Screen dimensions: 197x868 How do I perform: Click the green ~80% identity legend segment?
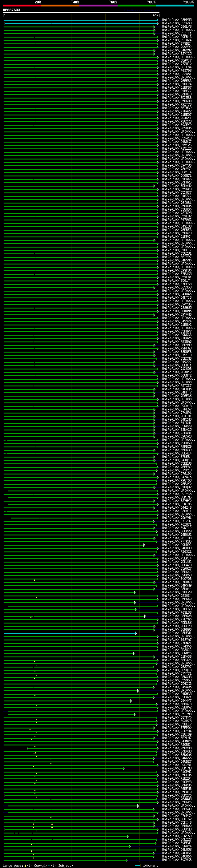[x=137, y=6]
